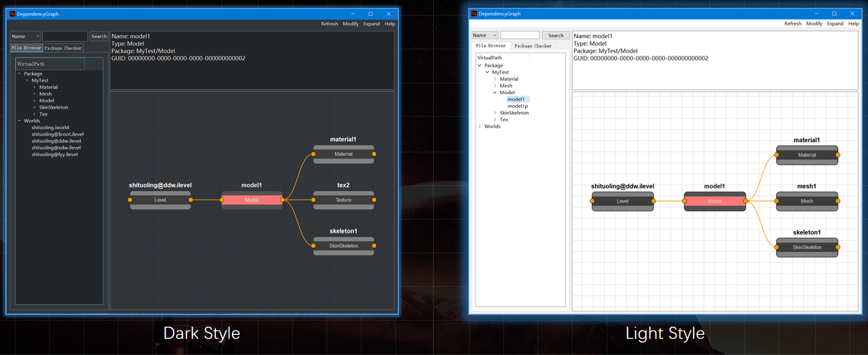Screen dimensions: 868x355
Task: Select the Texture node tex2 in dark graph
Action: (343, 200)
